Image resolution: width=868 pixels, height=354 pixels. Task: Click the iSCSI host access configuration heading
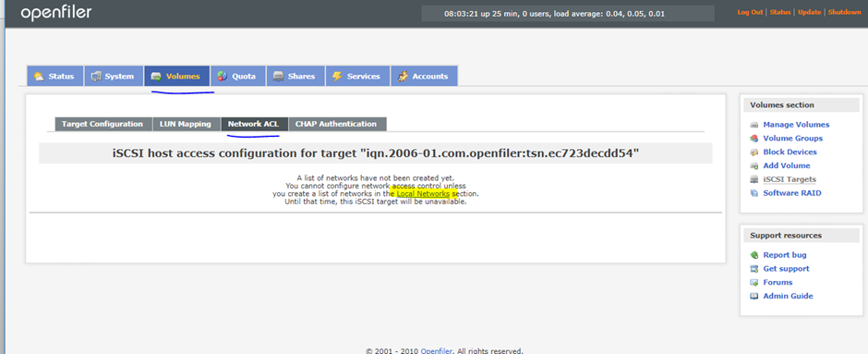[376, 153]
